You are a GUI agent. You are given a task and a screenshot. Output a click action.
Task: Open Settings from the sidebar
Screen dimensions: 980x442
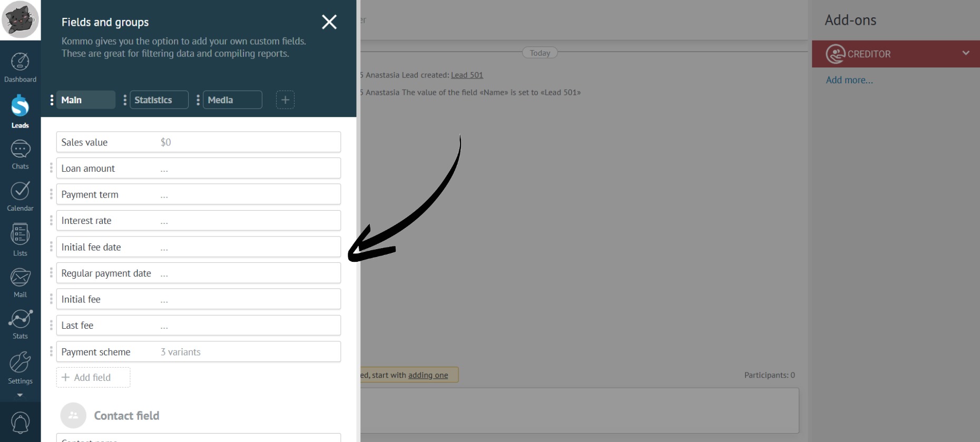pyautogui.click(x=20, y=368)
